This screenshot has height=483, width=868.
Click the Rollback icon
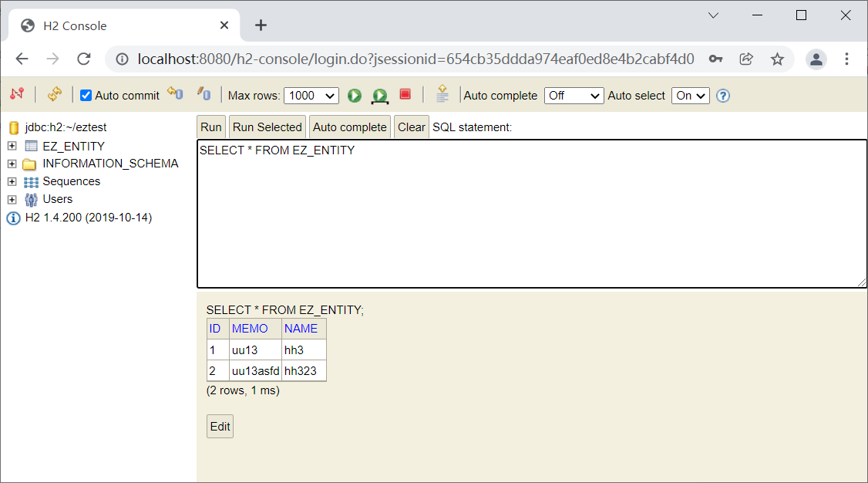click(x=176, y=93)
